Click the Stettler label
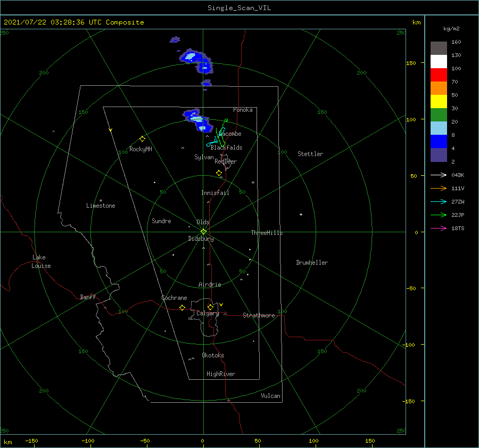Viewport: 479px width, 448px height. coord(310,154)
